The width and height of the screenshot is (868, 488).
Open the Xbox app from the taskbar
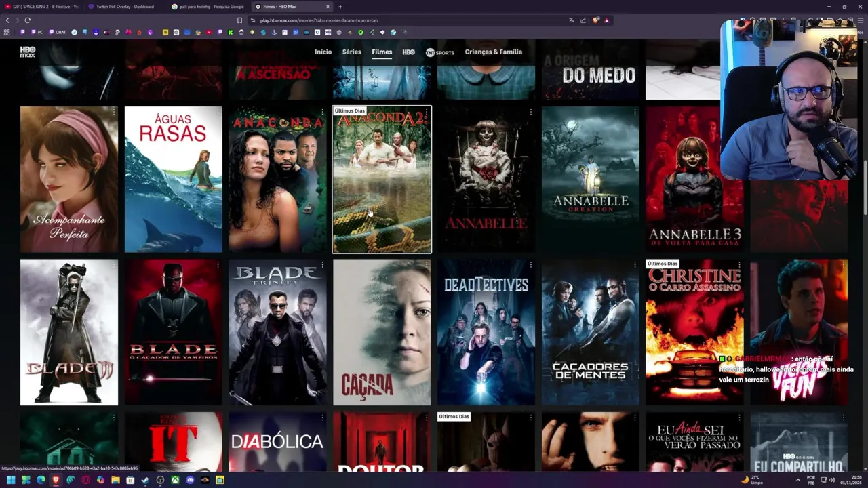click(x=175, y=480)
